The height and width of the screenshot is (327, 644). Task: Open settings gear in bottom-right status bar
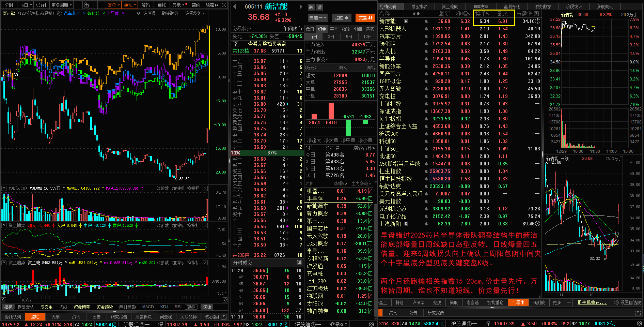[x=640, y=324]
